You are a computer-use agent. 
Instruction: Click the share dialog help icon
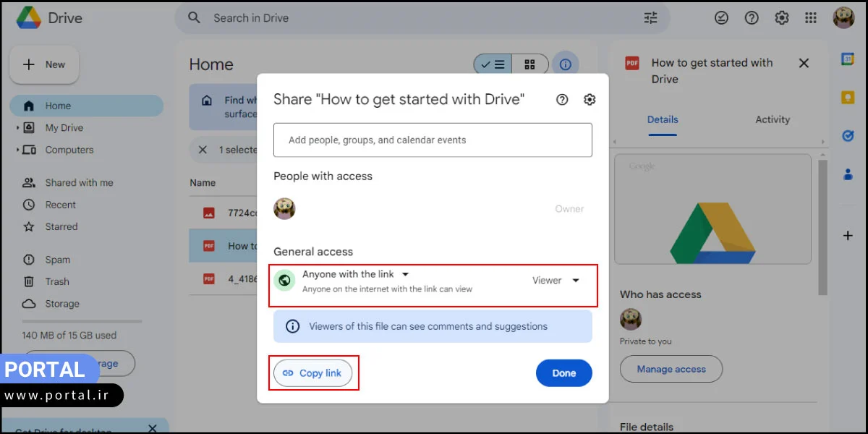[x=562, y=100]
